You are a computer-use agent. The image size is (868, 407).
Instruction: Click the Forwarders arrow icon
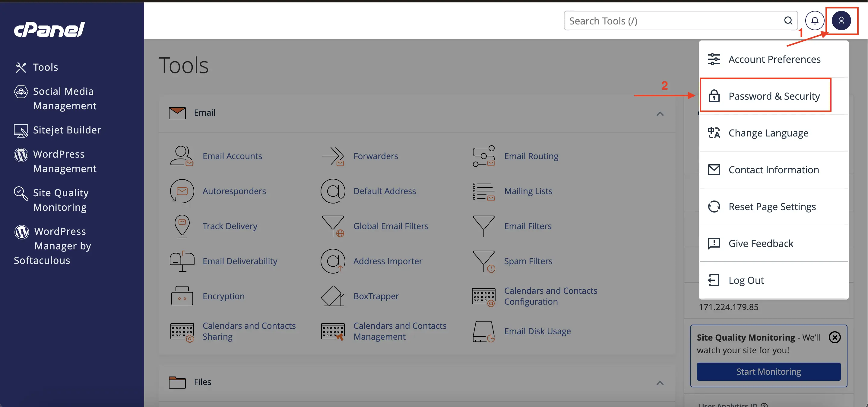point(333,156)
